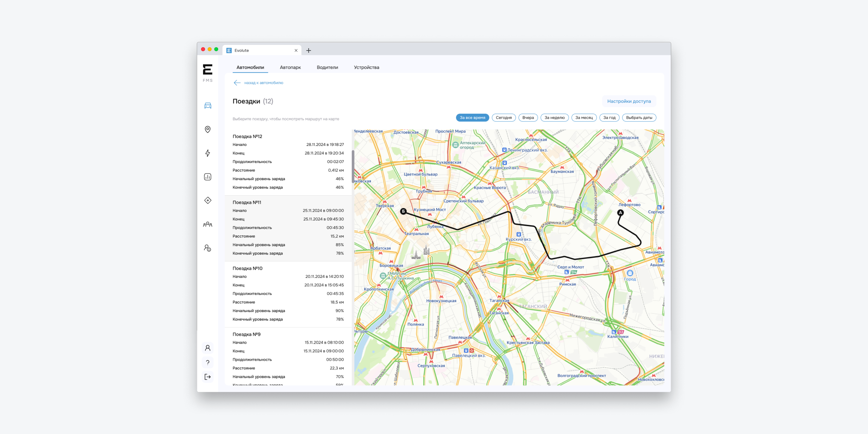
Task: Open the user info sidebar icon
Action: coord(208,248)
